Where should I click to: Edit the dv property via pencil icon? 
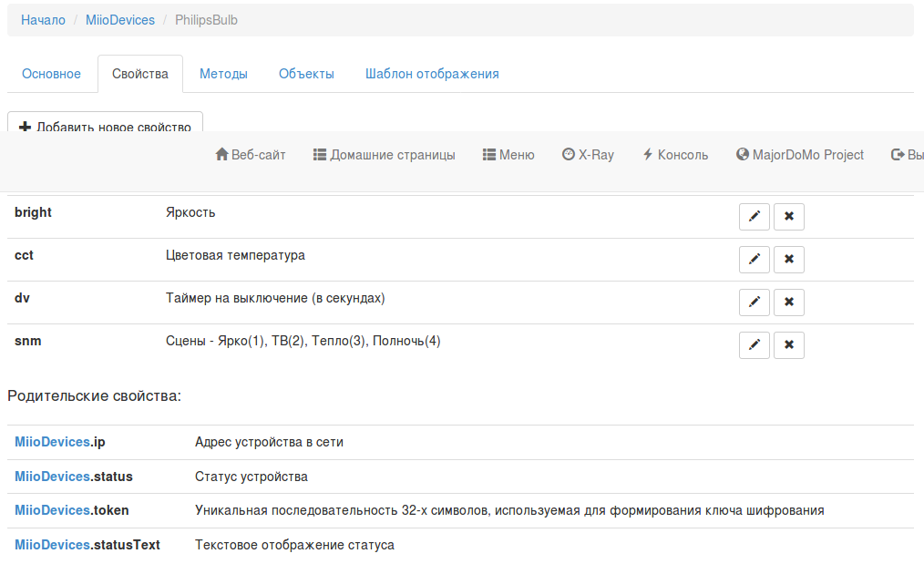(754, 302)
